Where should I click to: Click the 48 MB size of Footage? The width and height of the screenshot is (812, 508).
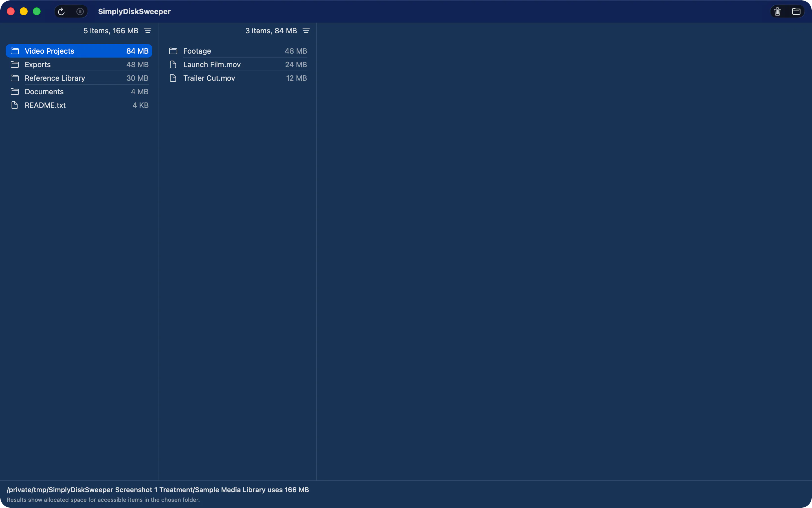(x=296, y=51)
